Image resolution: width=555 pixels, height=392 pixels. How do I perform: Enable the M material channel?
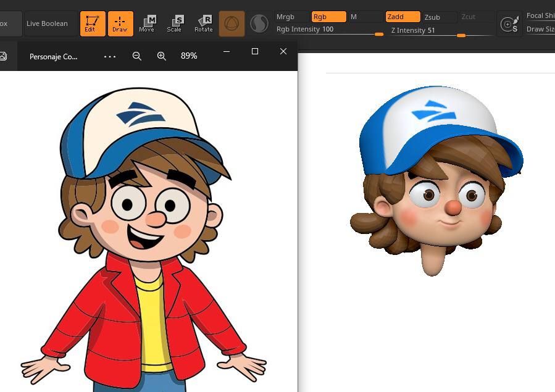(364, 17)
